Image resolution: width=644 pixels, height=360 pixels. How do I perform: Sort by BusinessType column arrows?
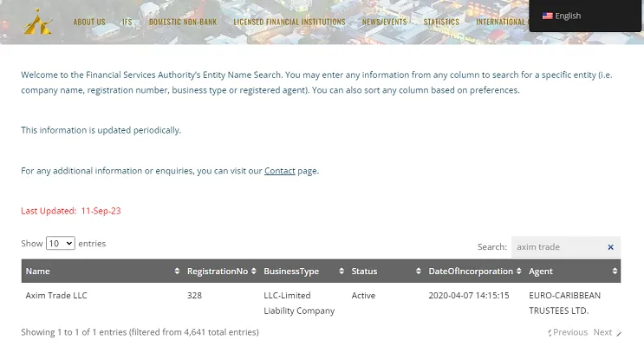pos(342,271)
